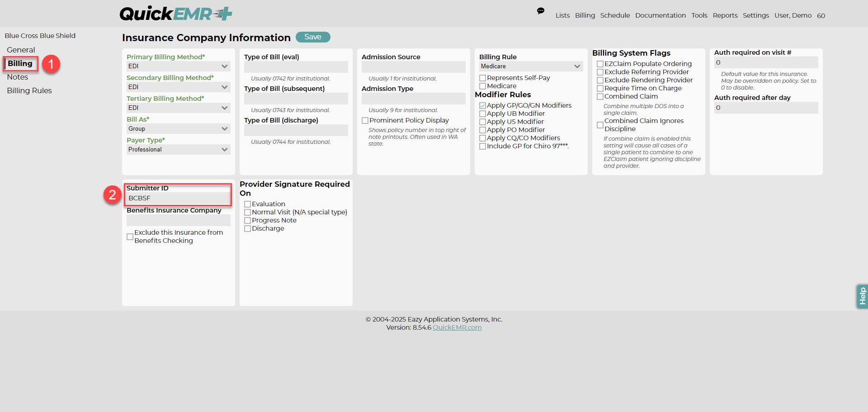
Task: Toggle the Medicare checkbox
Action: (483, 86)
